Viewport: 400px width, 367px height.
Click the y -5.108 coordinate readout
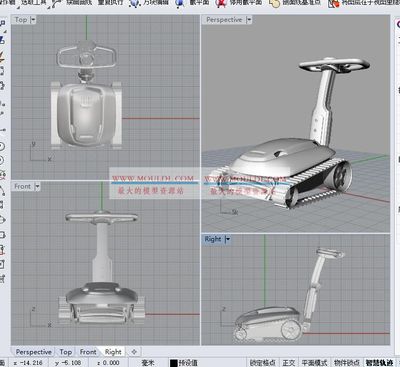68,363
